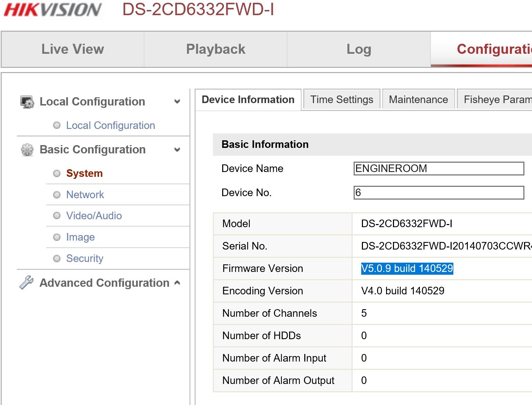Image resolution: width=532 pixels, height=405 pixels.
Task: Select the Video/Audio radio bullet
Action: (x=57, y=216)
